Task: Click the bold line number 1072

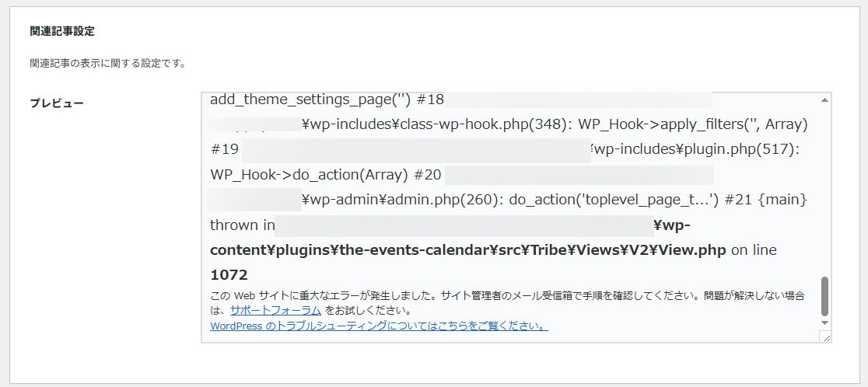Action: pos(229,275)
